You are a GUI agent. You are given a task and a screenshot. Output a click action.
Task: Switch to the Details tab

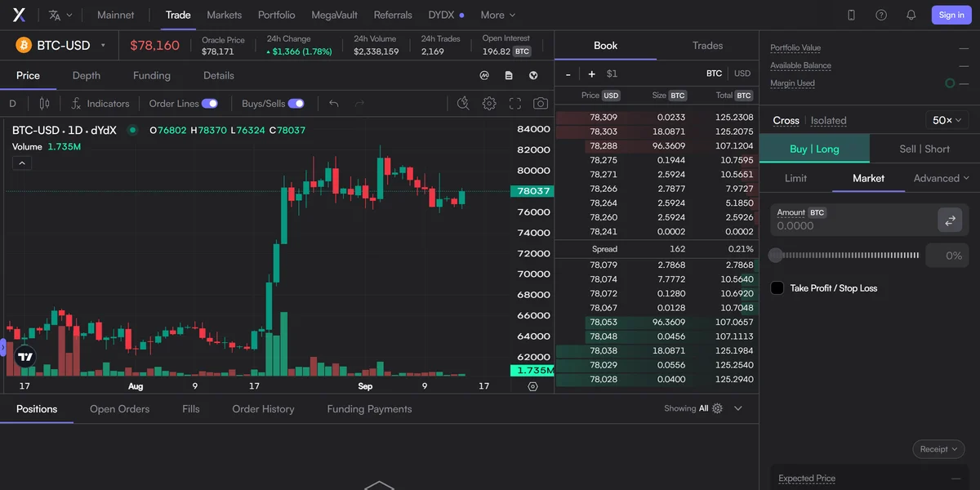[x=219, y=75]
